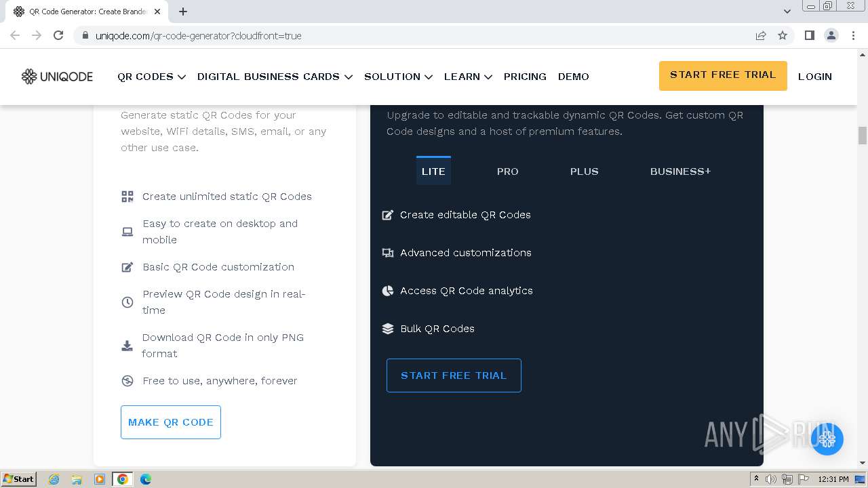Open the media player icon in taskbar
This screenshot has width=868, height=488.
tap(100, 479)
